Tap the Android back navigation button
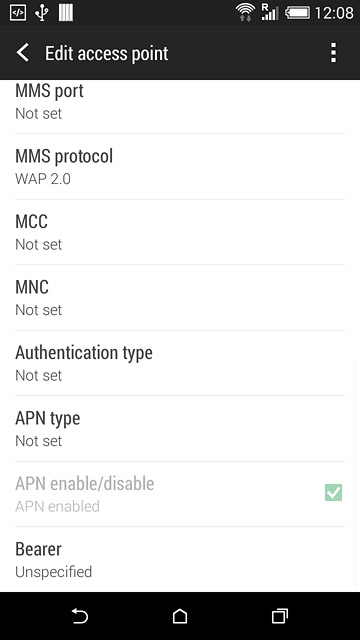Viewport: 360px width, 640px height. coord(80,616)
